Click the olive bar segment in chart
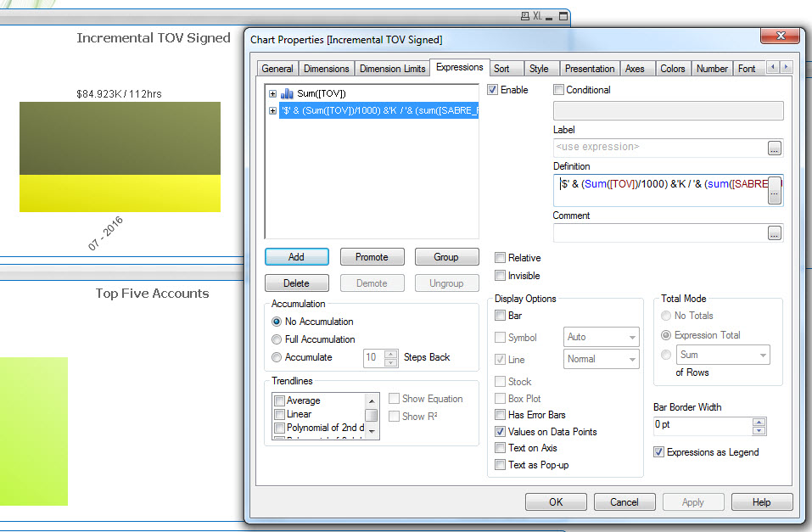Viewport: 812px width, 532px height. pos(120,138)
